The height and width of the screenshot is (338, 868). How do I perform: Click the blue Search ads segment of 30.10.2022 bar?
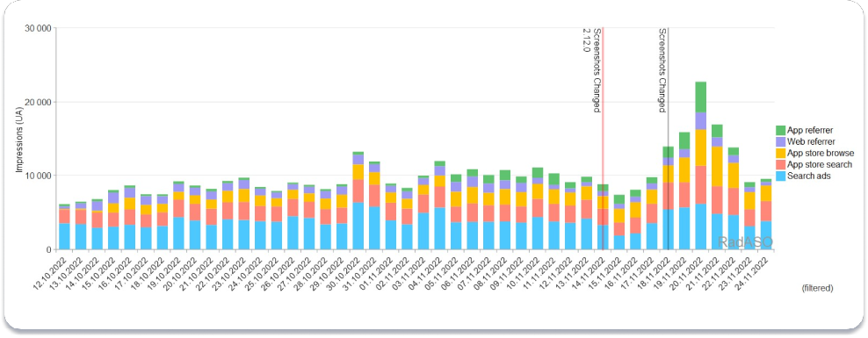358,227
